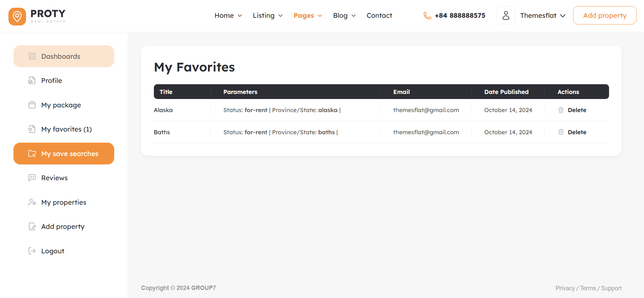The image size is (644, 298).
Task: Click the user avatar icon
Action: point(506,15)
